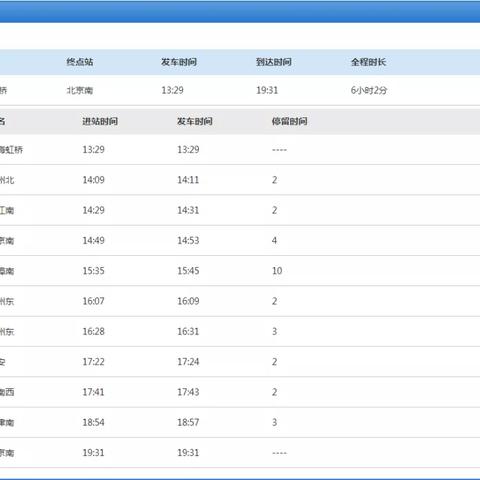The width and height of the screenshot is (480, 480).
Task: Click stop duration 2 in the 17:22 row
Action: pyautogui.click(x=274, y=362)
